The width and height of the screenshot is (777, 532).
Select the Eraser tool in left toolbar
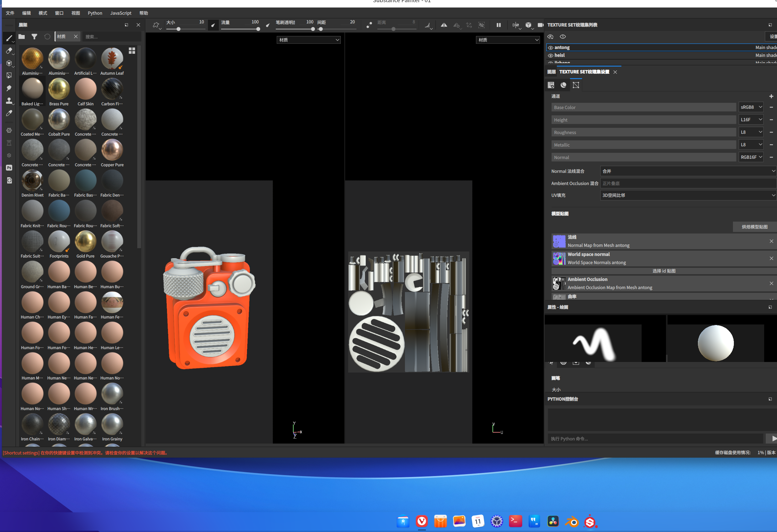(9, 51)
